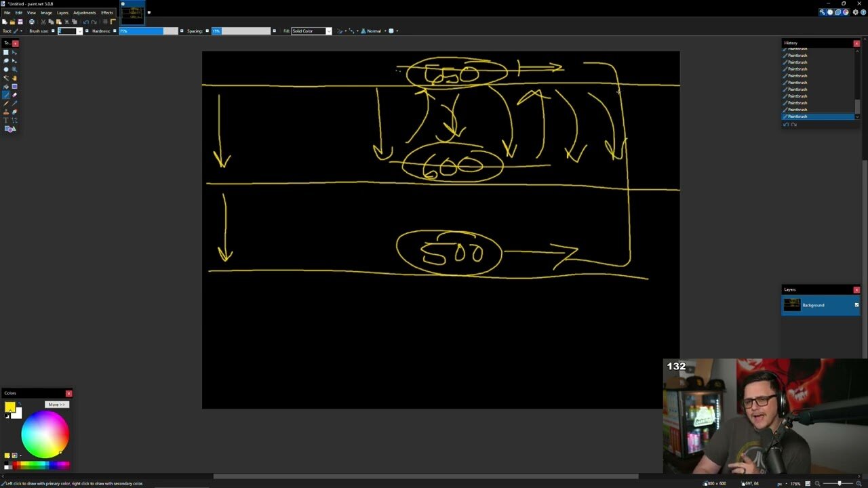Select the Magic Wand tool
The image size is (868, 488).
[x=6, y=78]
